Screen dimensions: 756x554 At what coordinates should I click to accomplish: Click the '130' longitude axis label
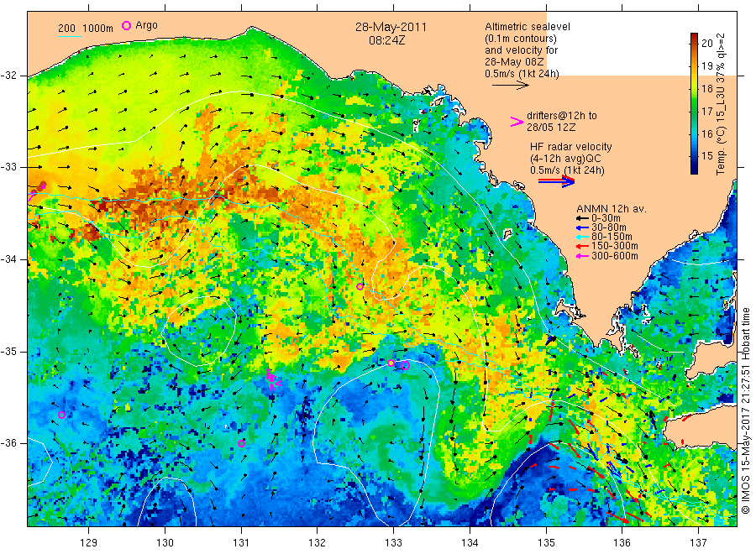(165, 543)
